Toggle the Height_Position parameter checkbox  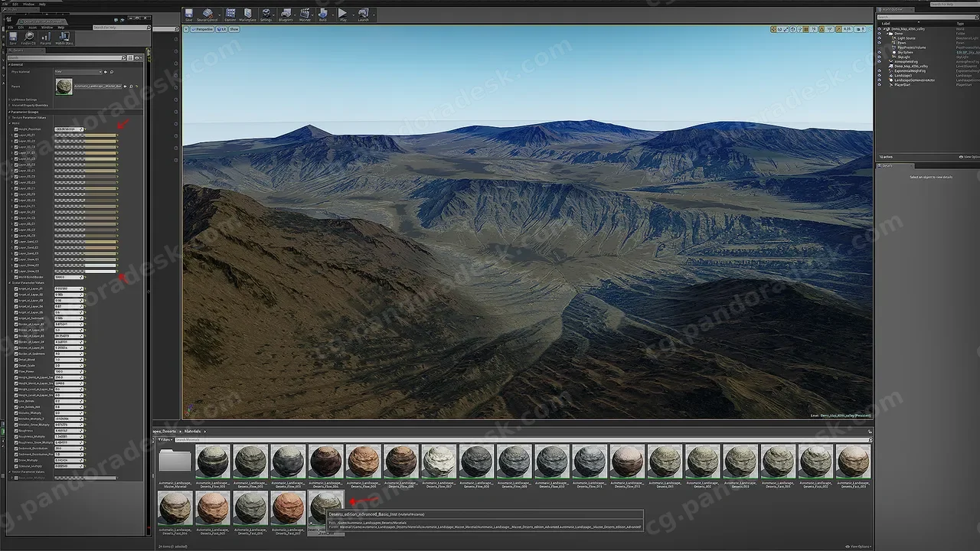(x=16, y=129)
